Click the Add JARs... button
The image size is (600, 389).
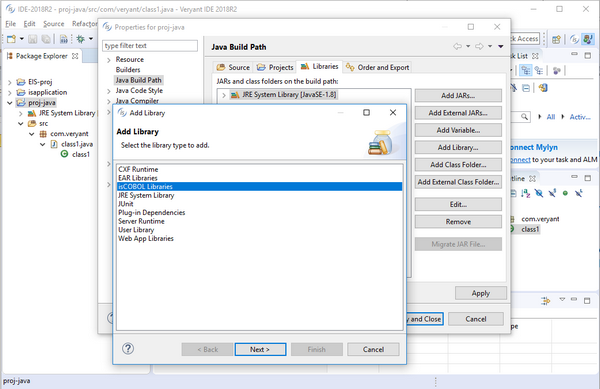[458, 96]
